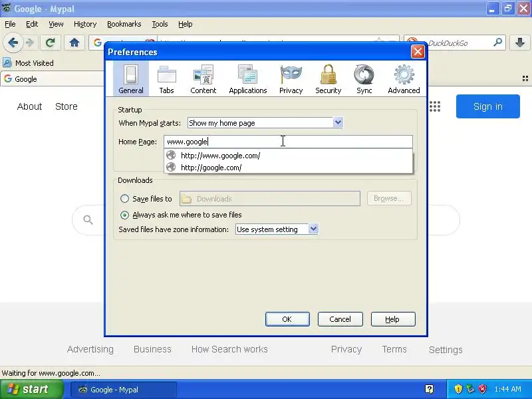Open the Advanced gear panel
This screenshot has height=399, width=532.
(404, 78)
